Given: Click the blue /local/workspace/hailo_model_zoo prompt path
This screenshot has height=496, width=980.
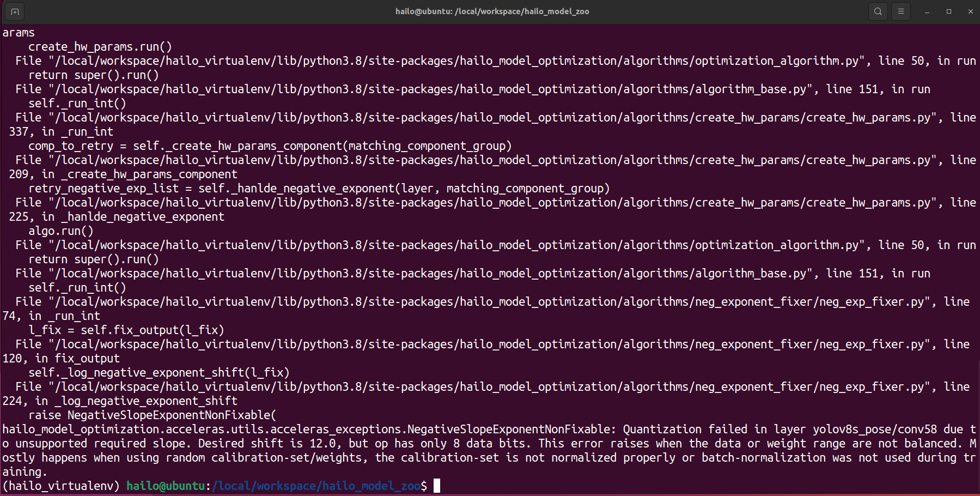Looking at the screenshot, I should [315, 486].
